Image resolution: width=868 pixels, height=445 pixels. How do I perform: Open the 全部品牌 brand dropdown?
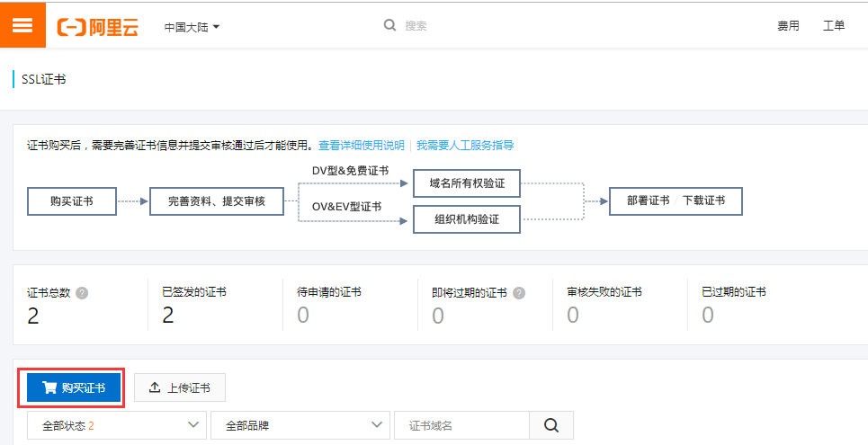pyautogui.click(x=300, y=425)
